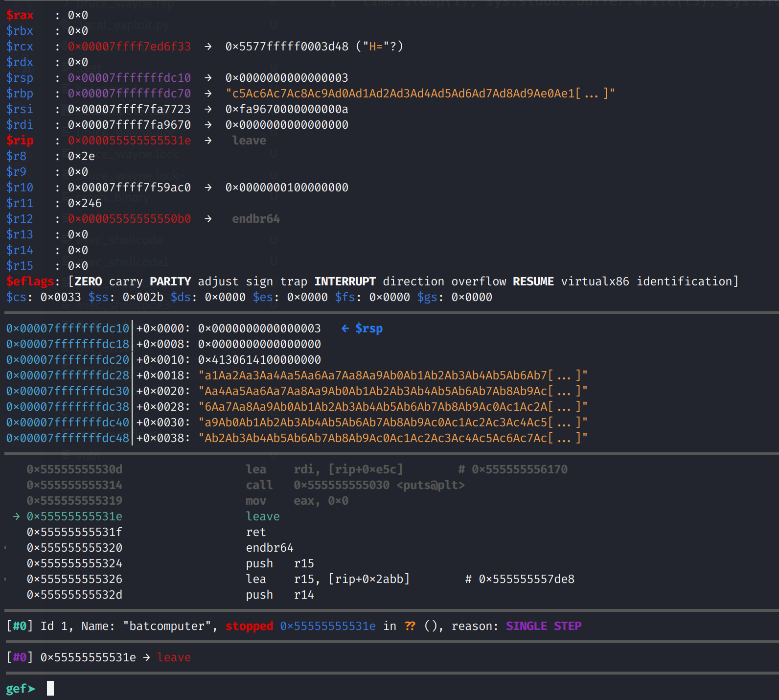Click disassembly address 0x55555555530d
Image resolution: width=779 pixels, height=700 pixels.
click(74, 469)
